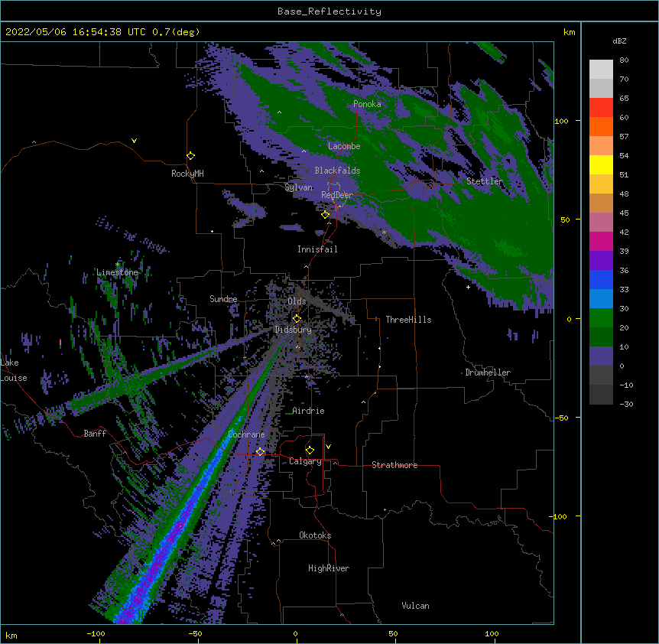The height and width of the screenshot is (644, 659).
Task: Select the pink 42-45 dBZ legend swatch
Action: (601, 223)
